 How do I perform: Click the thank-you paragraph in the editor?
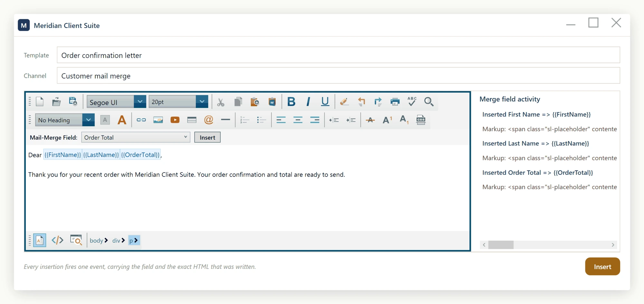point(186,175)
